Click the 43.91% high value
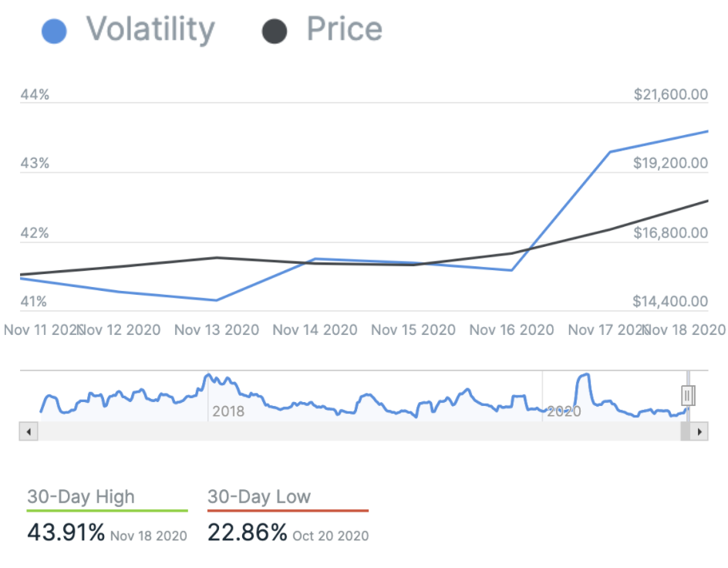728x568 pixels. [66, 532]
